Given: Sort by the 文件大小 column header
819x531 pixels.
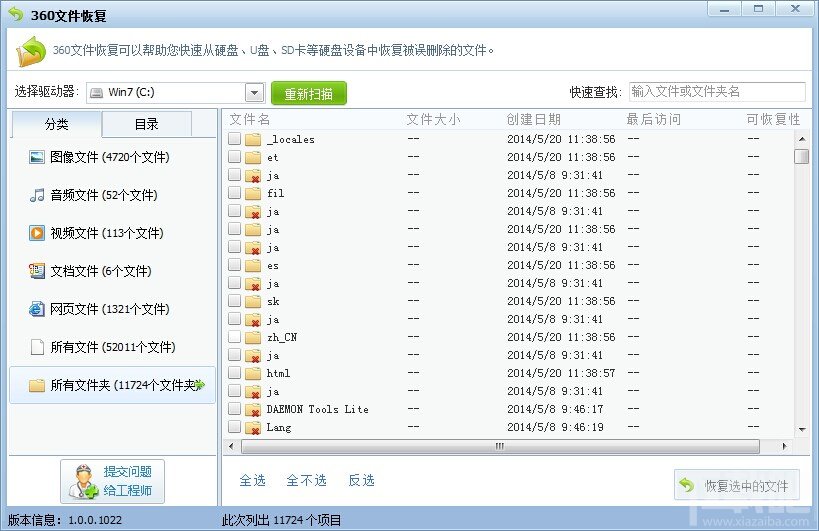Looking at the screenshot, I should [x=433, y=120].
